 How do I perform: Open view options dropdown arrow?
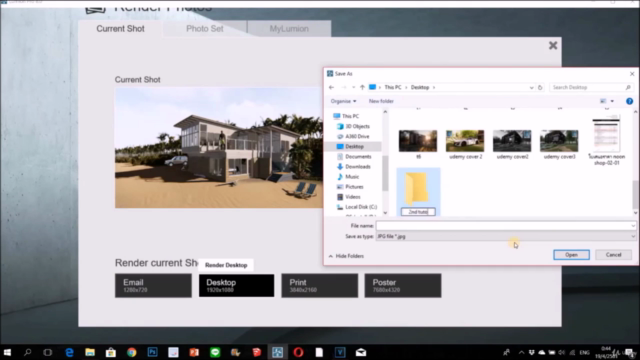pos(612,101)
